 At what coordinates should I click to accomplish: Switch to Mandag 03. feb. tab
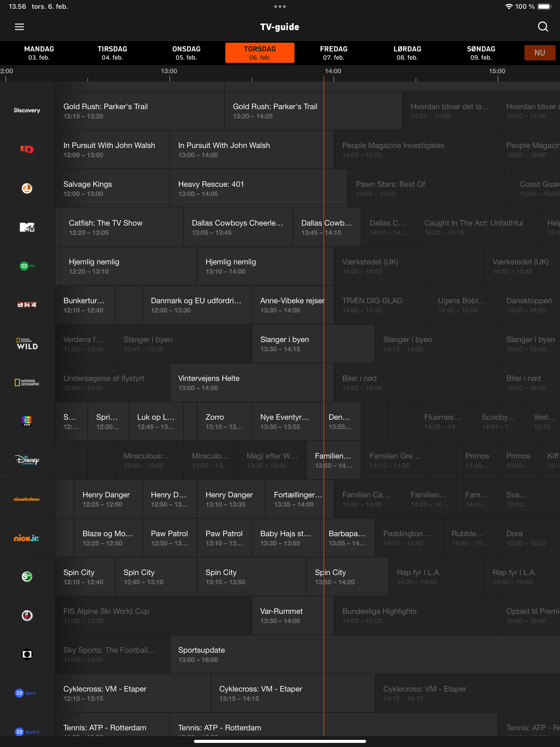pos(39,53)
